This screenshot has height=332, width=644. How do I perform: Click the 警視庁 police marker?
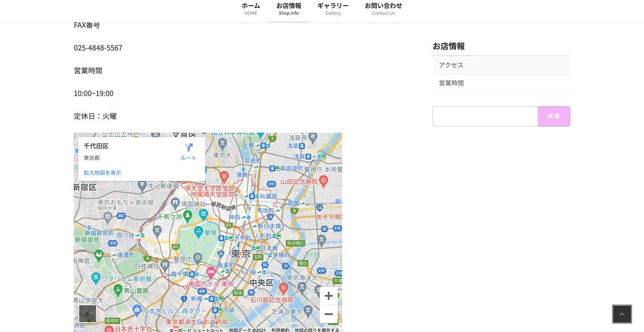click(197, 258)
